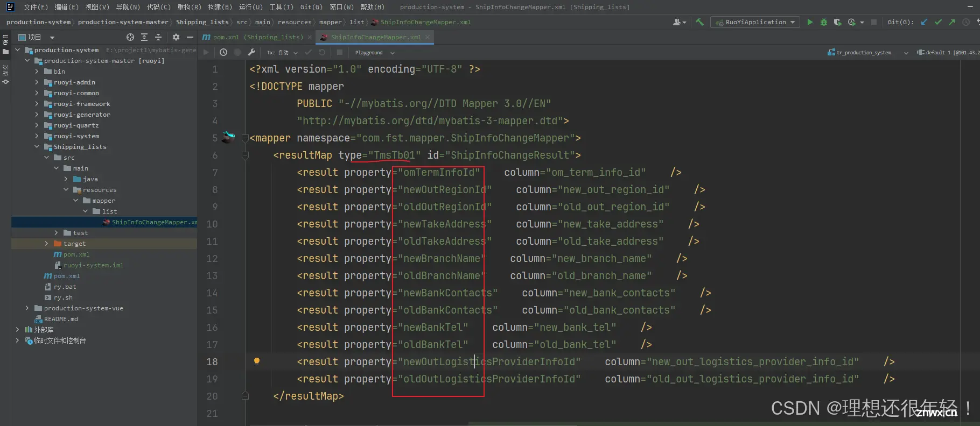Expand the java source folder
This screenshot has width=980, height=426.
pyautogui.click(x=66, y=179)
